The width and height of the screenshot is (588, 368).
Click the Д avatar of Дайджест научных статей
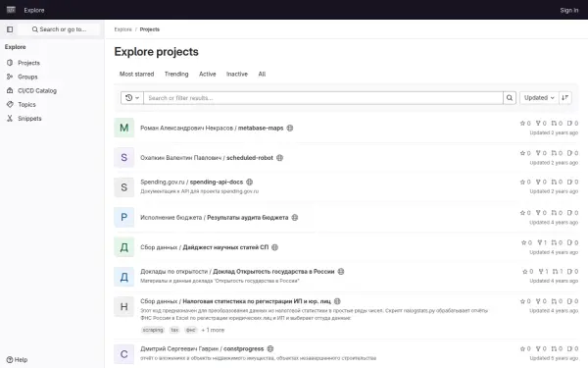click(x=124, y=247)
